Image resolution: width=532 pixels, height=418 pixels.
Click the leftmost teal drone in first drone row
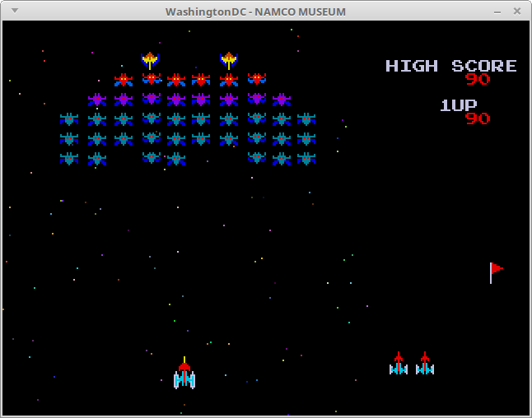pyautogui.click(x=69, y=119)
